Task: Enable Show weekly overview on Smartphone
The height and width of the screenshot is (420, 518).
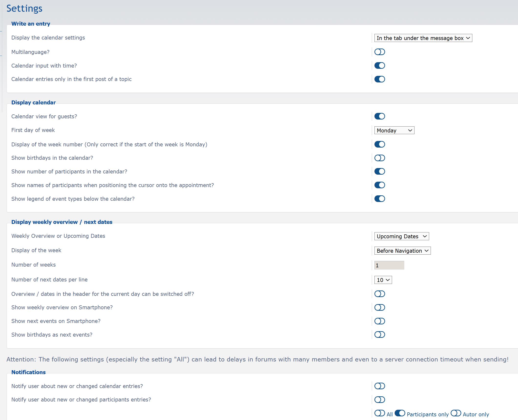Action: 380,308
